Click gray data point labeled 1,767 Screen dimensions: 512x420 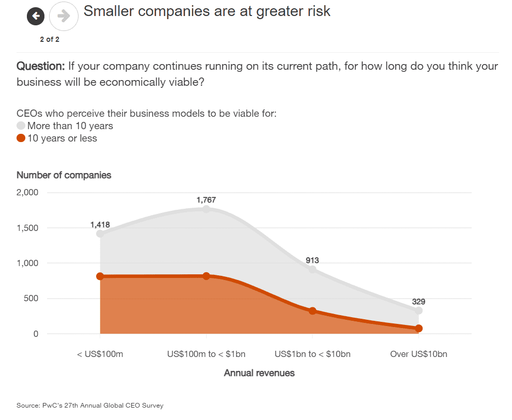tap(206, 209)
